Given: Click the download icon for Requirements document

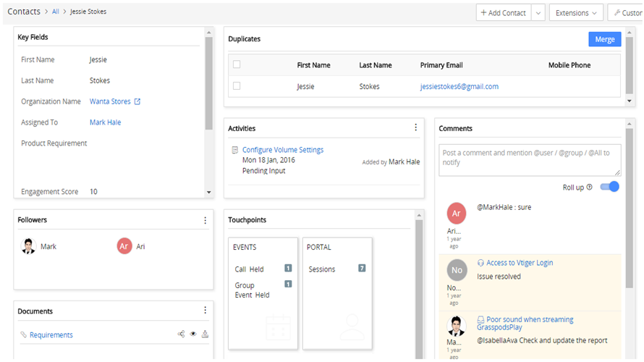Looking at the screenshot, I should tap(205, 334).
